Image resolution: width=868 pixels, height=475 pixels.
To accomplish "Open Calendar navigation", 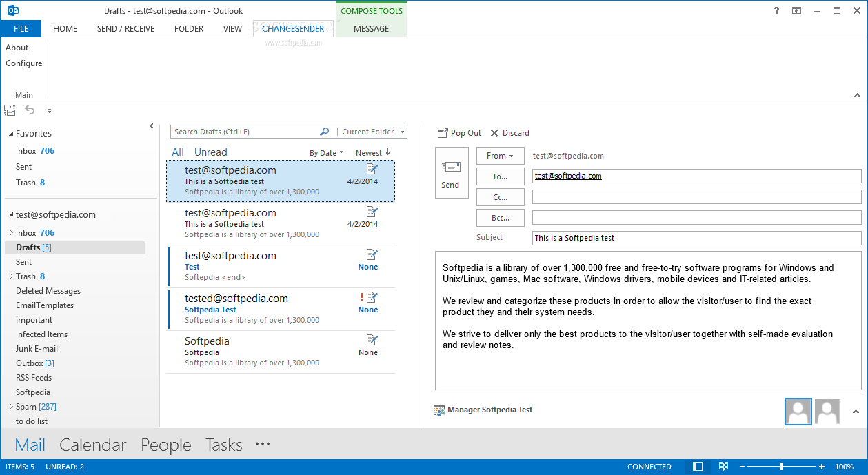I will pyautogui.click(x=93, y=445).
